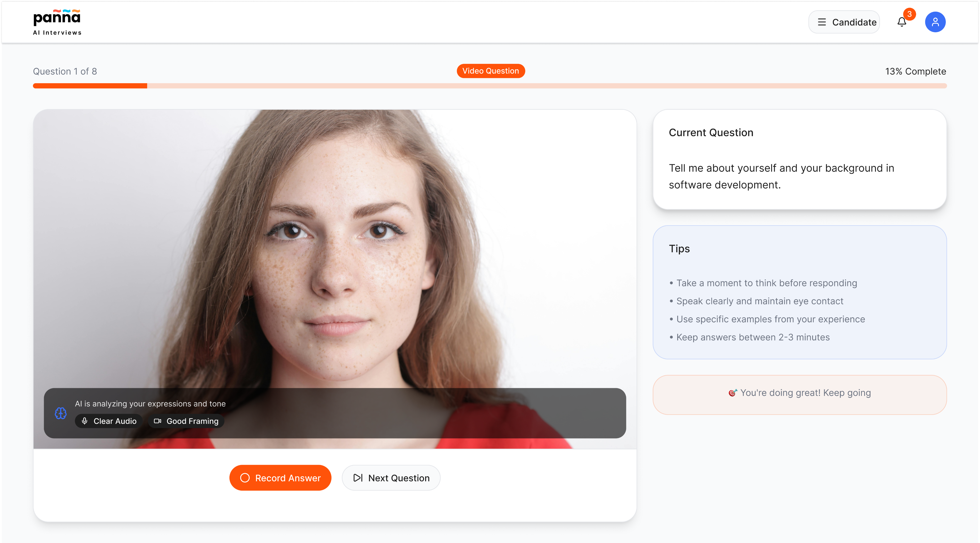The image size is (980, 543).
Task: Click the Tips panel heading
Action: point(679,249)
